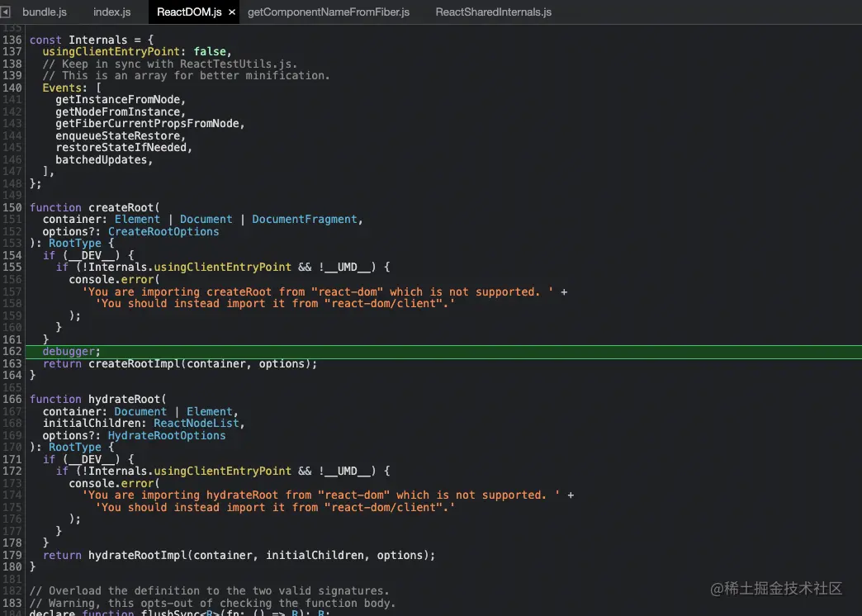Open the index.js tab
The image size is (862, 616).
click(x=112, y=12)
